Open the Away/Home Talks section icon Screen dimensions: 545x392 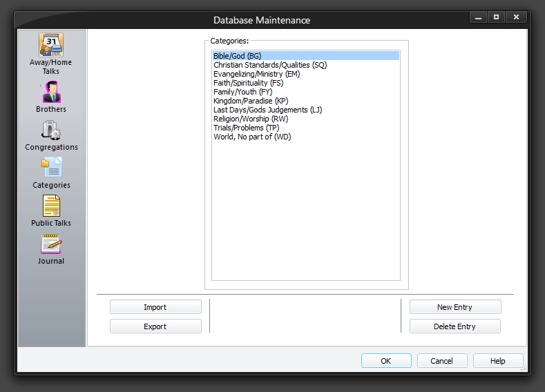tap(51, 45)
